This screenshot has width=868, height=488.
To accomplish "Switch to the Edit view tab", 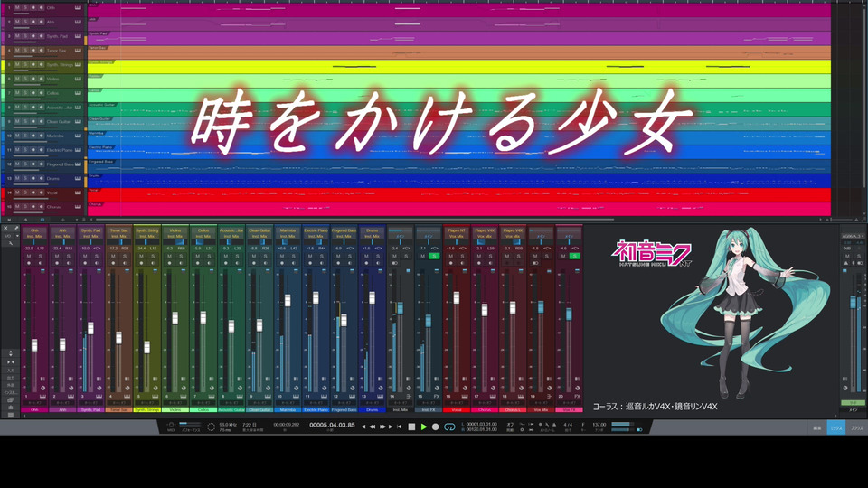I will (817, 427).
